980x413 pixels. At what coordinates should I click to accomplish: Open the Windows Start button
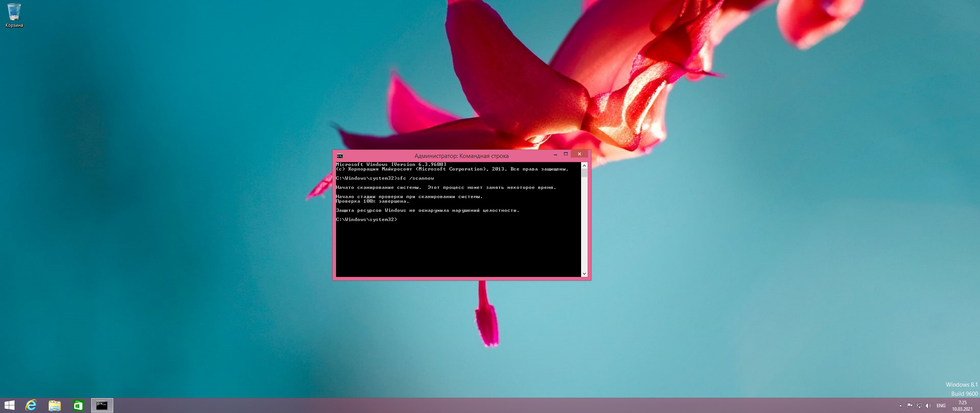coord(9,405)
